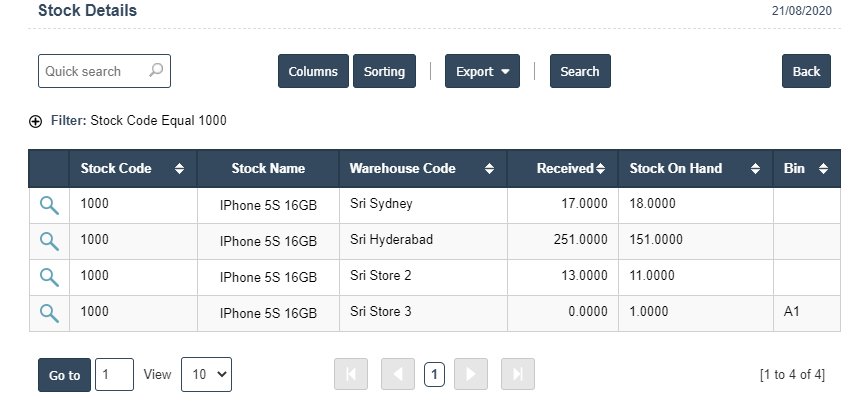The image size is (853, 408).
Task: Open the Export dropdown menu
Action: 482,71
